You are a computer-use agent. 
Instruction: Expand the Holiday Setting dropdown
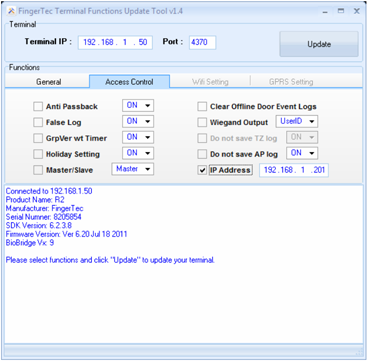(138, 153)
